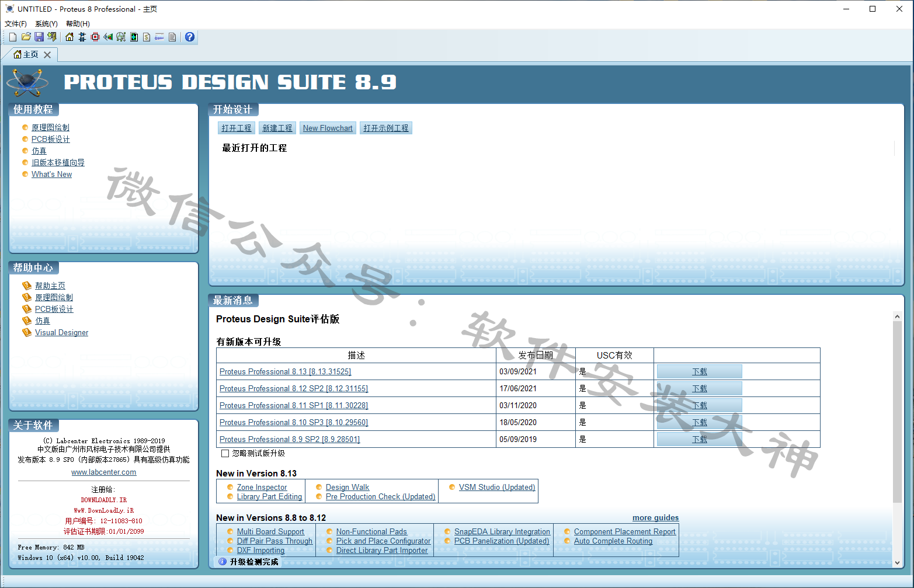Click the New Project toolbar icon
914x588 pixels.
13,37
